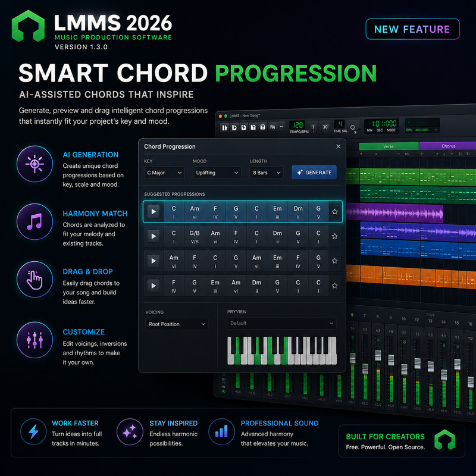Select mixer channel 14 label
The width and height of the screenshot is (476, 476).
(443, 322)
